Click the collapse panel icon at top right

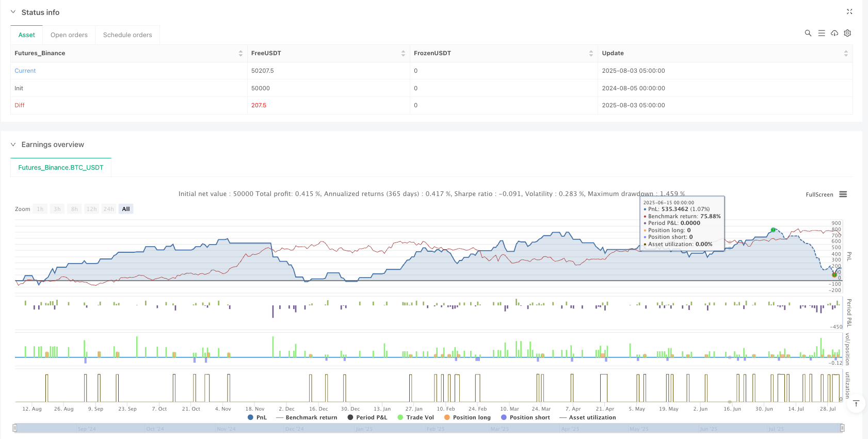[849, 11]
